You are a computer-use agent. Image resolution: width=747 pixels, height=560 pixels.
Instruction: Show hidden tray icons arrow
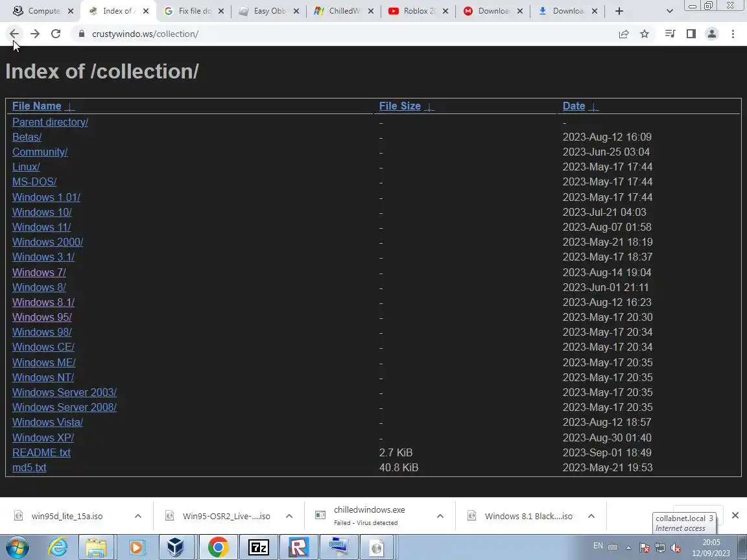click(x=628, y=548)
